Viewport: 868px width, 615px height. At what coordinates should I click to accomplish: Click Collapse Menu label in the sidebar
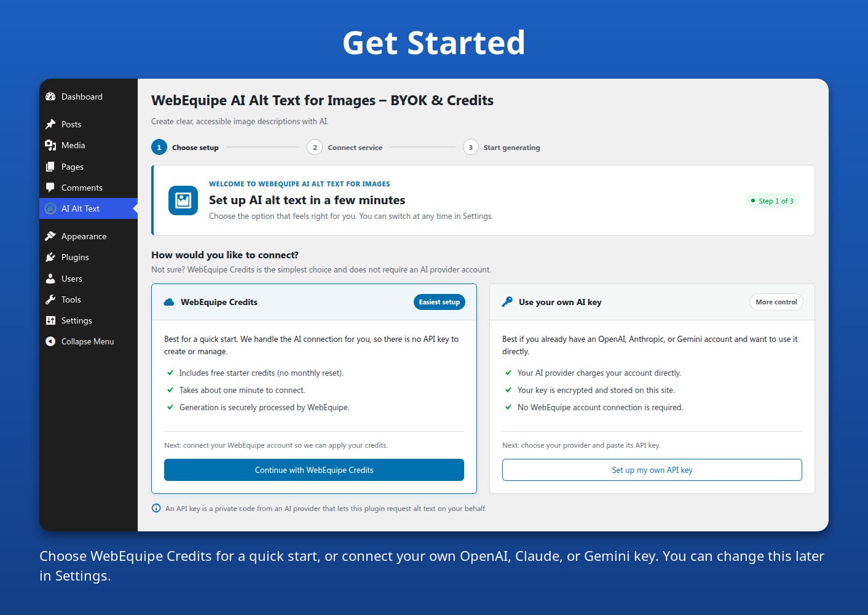coord(88,341)
